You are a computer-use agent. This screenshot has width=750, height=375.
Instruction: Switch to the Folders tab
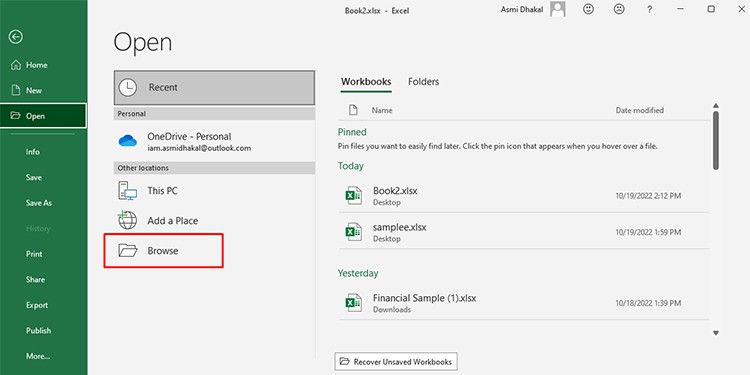423,82
